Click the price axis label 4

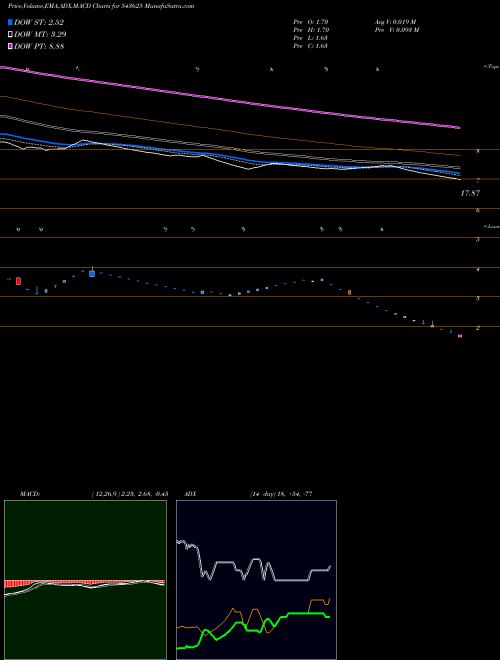(x=478, y=269)
